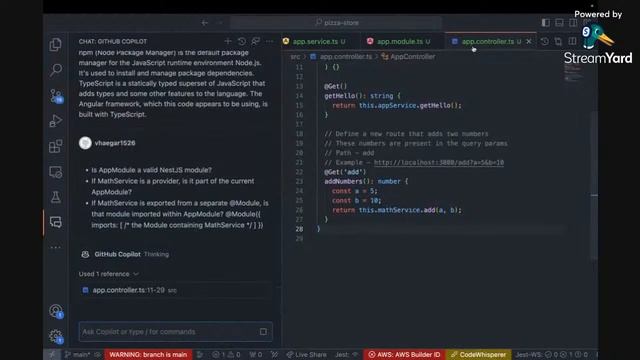Click the voice/attach icon in chat input
Image resolution: width=640 pixels, height=360 pixels.
pyautogui.click(x=263, y=332)
